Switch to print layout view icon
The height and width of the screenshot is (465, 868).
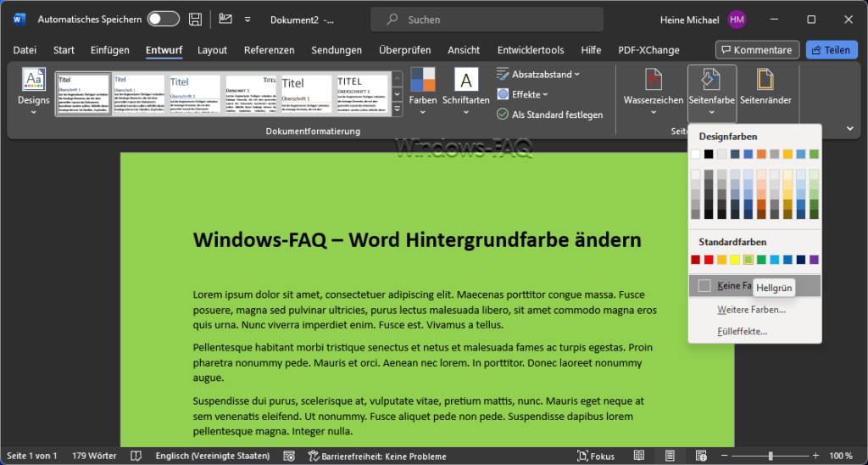670,457
